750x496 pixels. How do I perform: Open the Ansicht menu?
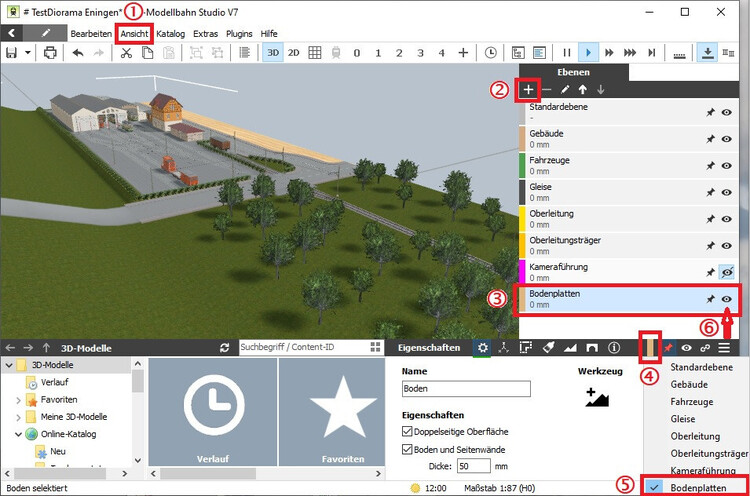(134, 33)
